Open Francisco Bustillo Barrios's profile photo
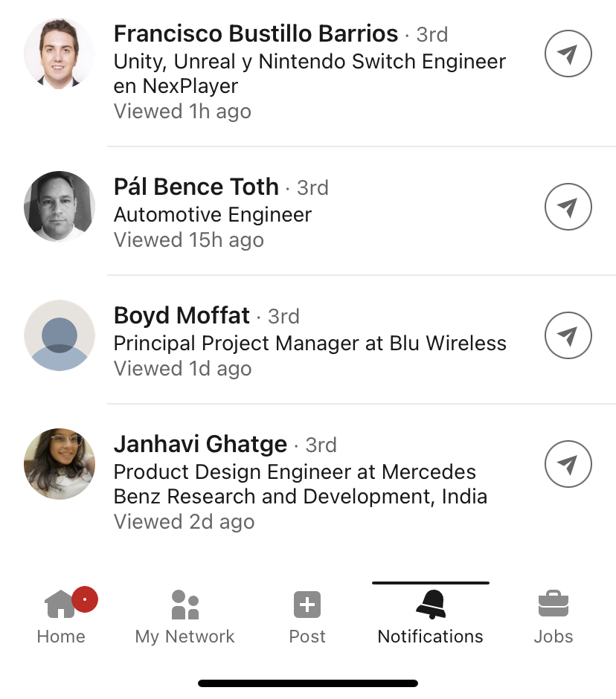 pos(60,54)
